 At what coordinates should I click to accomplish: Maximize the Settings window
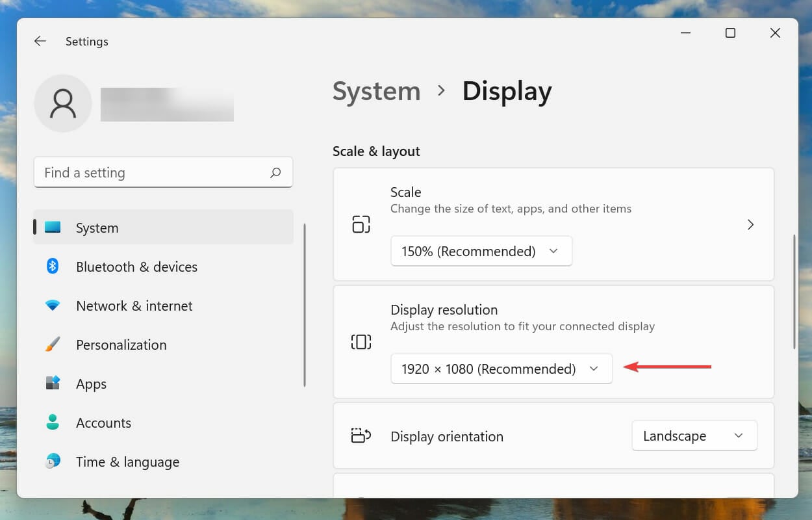point(730,33)
